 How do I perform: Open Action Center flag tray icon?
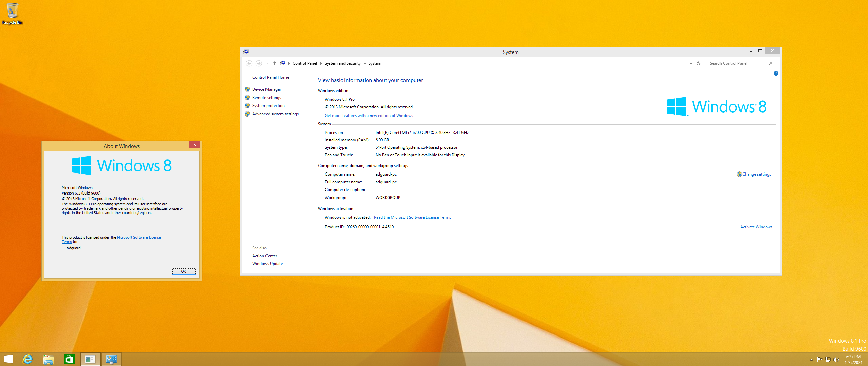pyautogui.click(x=820, y=360)
